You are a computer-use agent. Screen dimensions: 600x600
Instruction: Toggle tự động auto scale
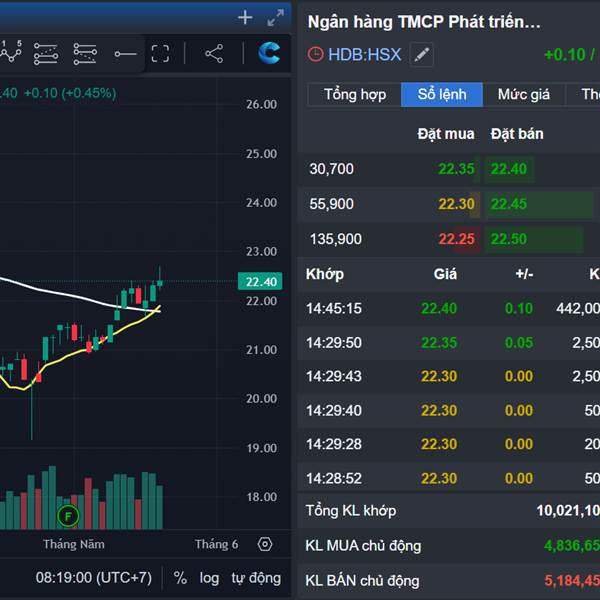pos(256,578)
